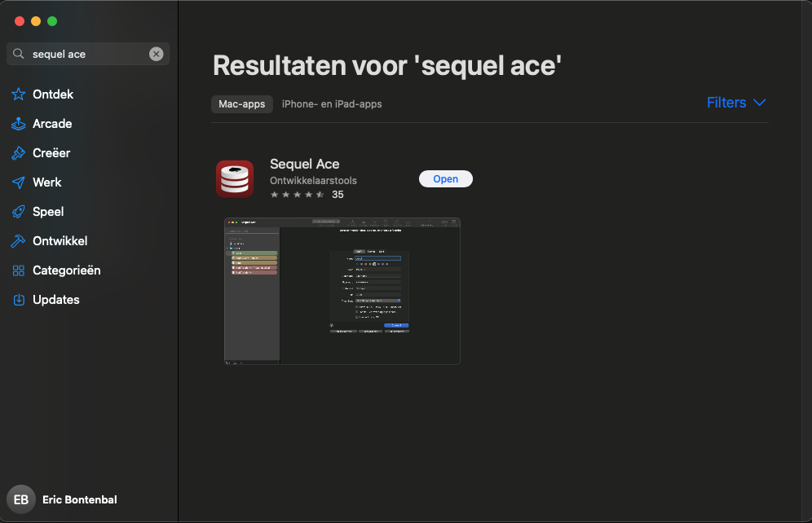Click the Arcade joystick icon

tap(19, 124)
